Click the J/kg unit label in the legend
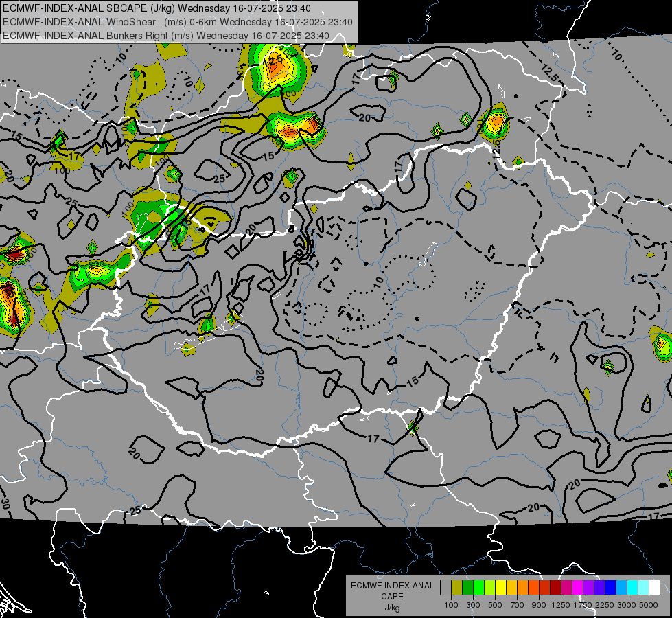 coord(392,608)
